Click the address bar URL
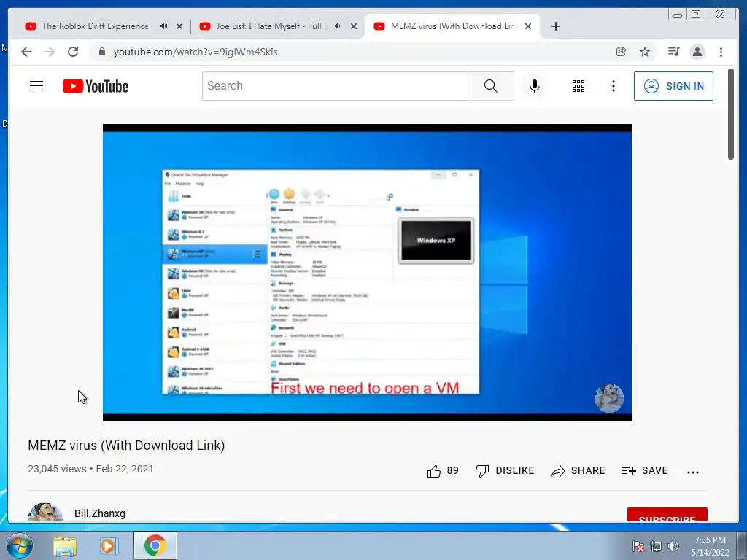747x560 pixels. pos(196,52)
